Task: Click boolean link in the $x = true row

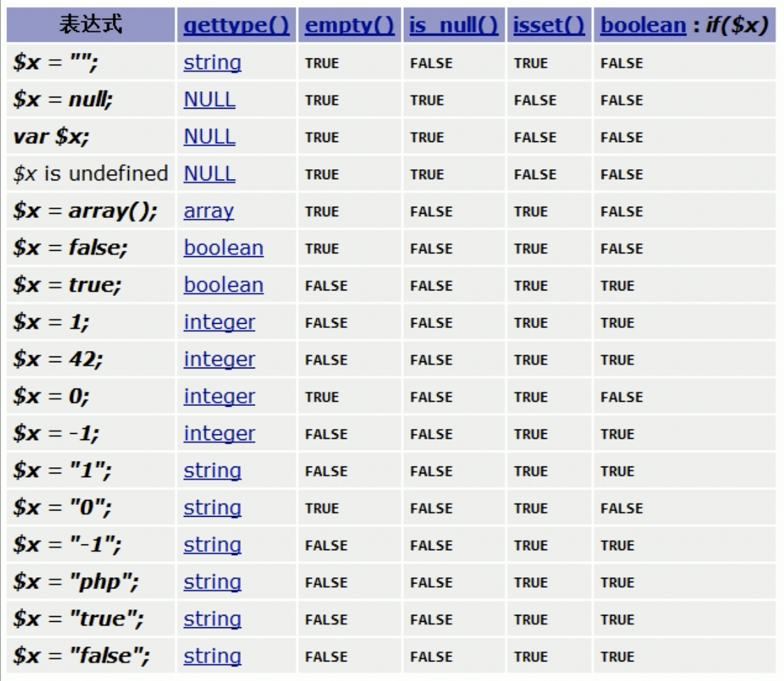Action: (224, 285)
